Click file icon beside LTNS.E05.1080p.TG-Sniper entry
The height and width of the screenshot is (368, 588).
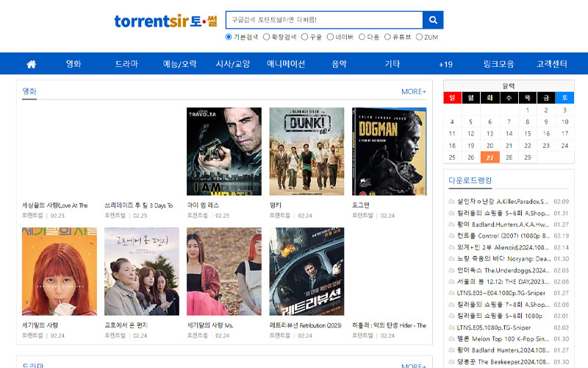451,328
